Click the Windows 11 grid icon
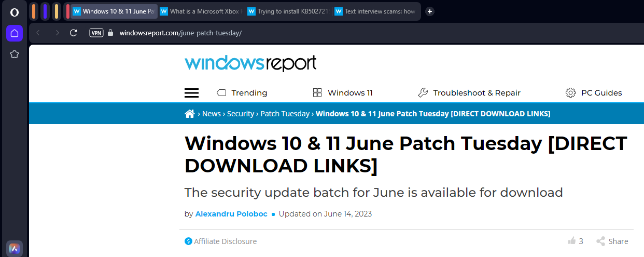This screenshot has width=644, height=257. (317, 93)
